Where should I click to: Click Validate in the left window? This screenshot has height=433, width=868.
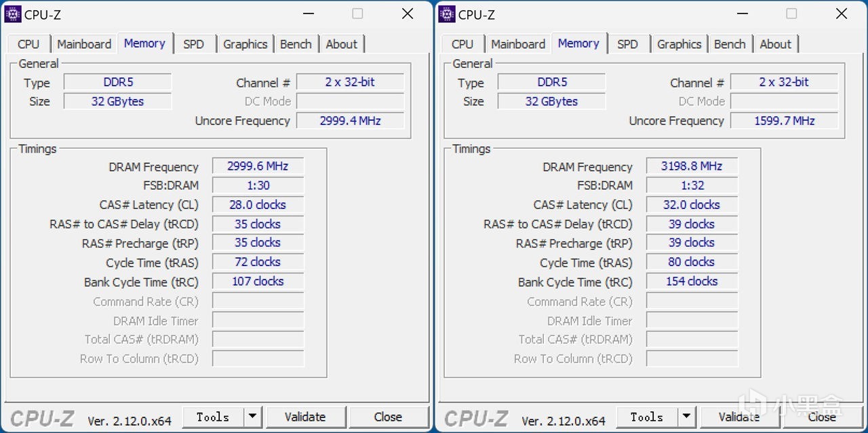tap(305, 417)
